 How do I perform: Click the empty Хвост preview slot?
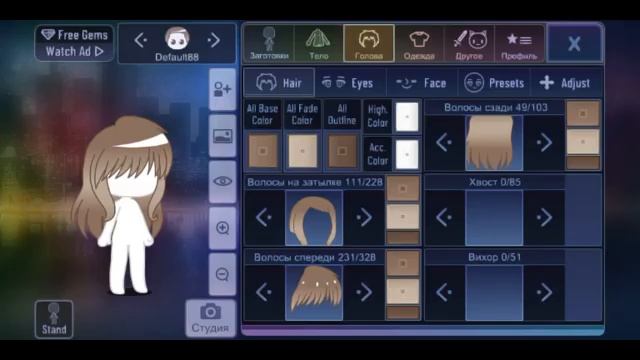(494, 218)
